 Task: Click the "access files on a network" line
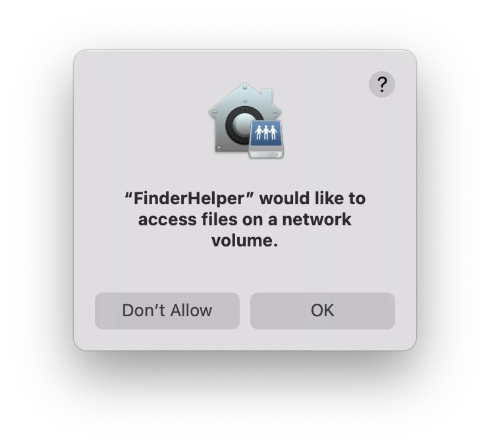pyautogui.click(x=245, y=219)
